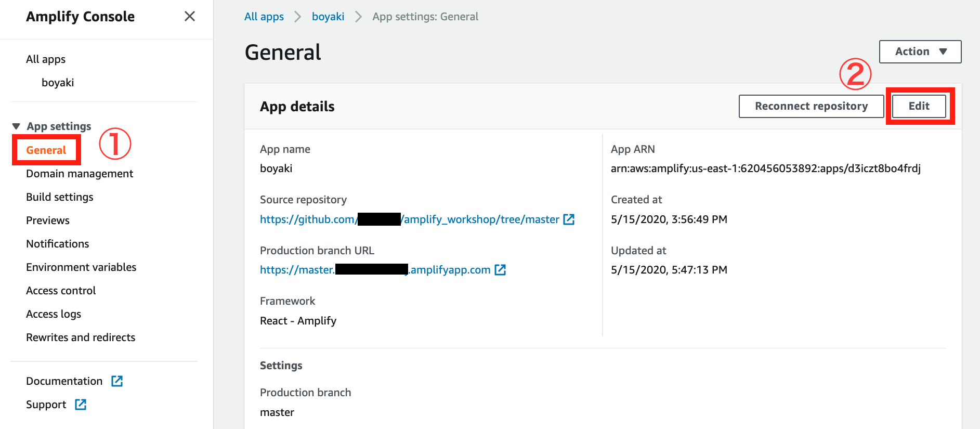Image resolution: width=980 pixels, height=429 pixels.
Task: Click the App settings: General breadcrumb text
Action: [425, 17]
